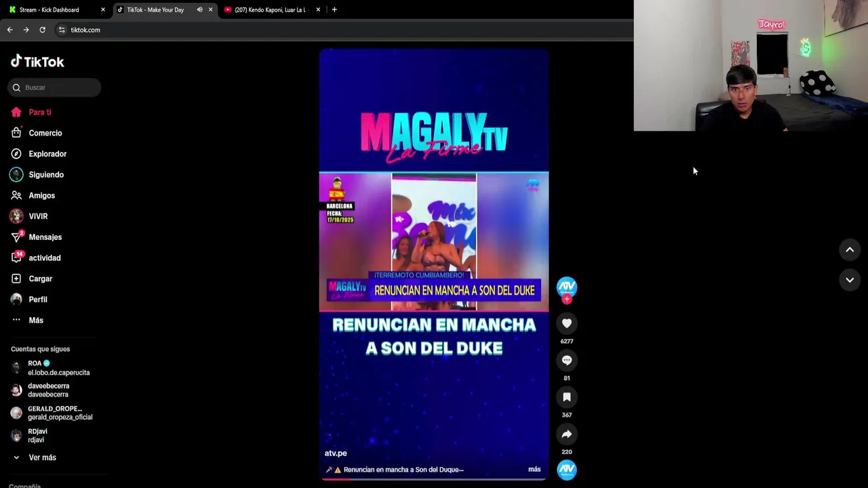Click the Buscar search field
Image resolution: width=868 pixels, height=488 pixels.
(x=54, y=87)
